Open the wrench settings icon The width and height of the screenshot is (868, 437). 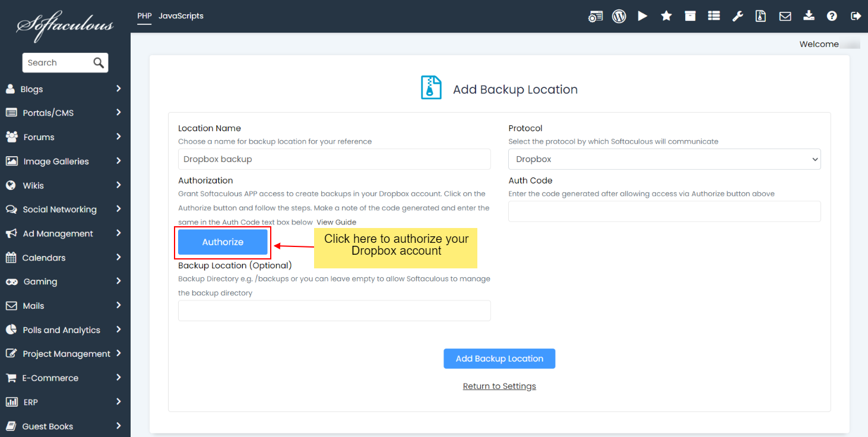pos(737,16)
